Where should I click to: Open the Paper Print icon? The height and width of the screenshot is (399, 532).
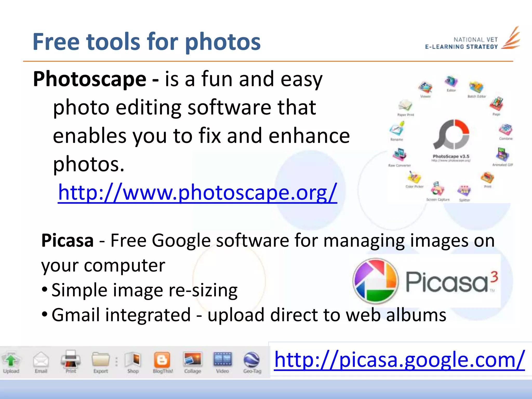[405, 106]
